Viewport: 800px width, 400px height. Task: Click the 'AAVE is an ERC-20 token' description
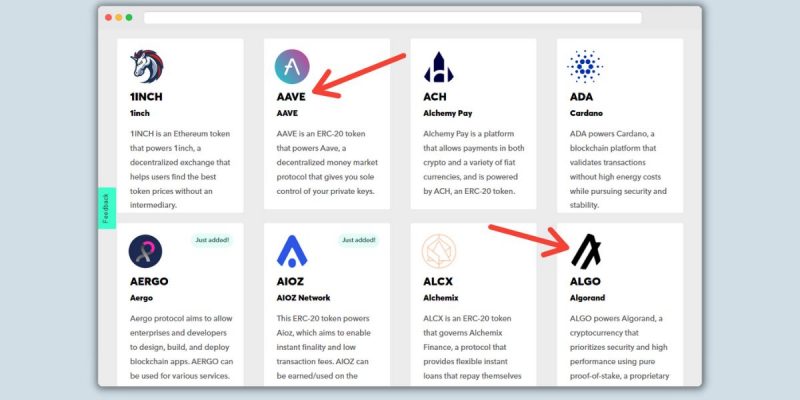pos(327,162)
